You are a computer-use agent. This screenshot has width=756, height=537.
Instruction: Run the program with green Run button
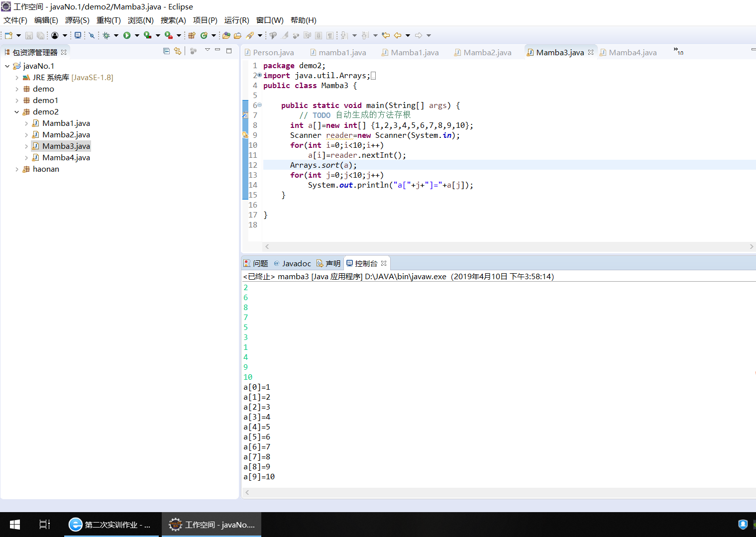click(x=127, y=35)
